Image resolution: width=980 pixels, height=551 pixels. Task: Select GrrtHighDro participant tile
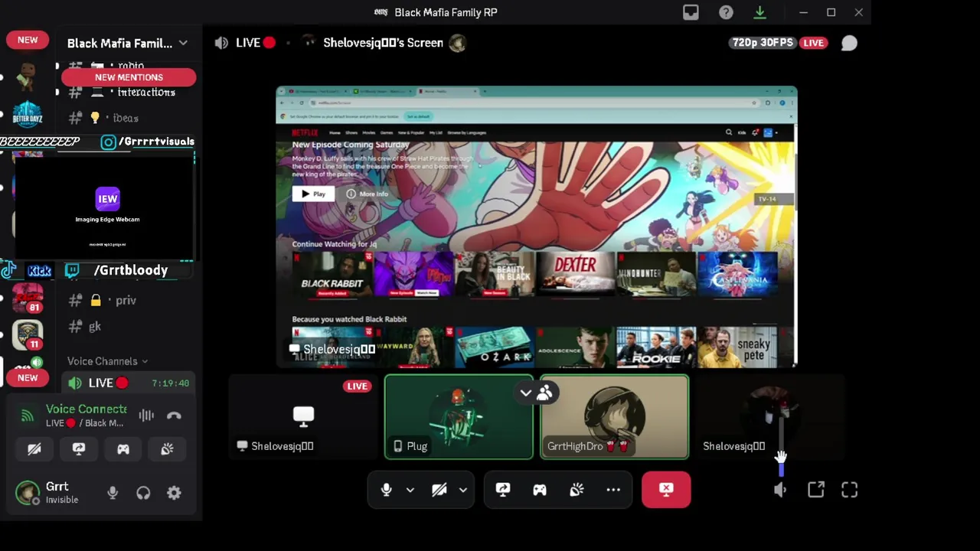[615, 417]
